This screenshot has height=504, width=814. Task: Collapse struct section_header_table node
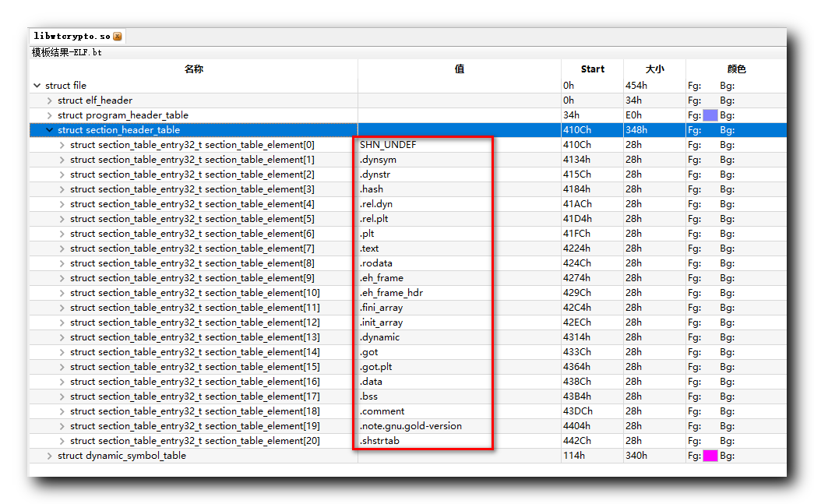click(49, 130)
